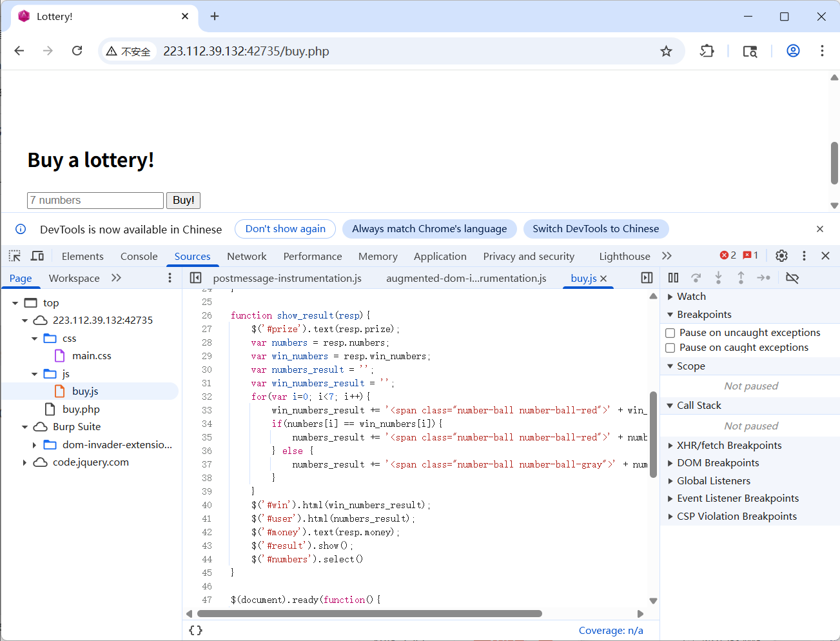Click the toggle navigator sidebar icon
The width and height of the screenshot is (840, 641).
pyautogui.click(x=196, y=278)
